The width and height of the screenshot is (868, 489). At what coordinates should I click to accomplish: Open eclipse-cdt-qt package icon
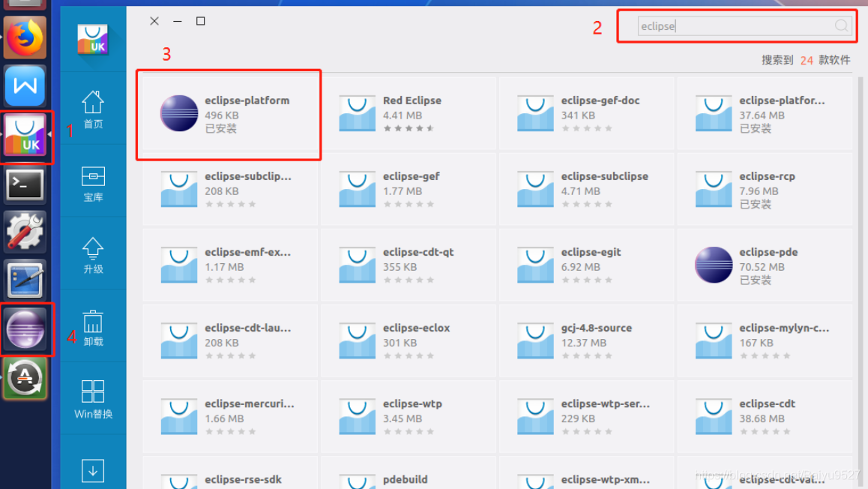pyautogui.click(x=357, y=265)
